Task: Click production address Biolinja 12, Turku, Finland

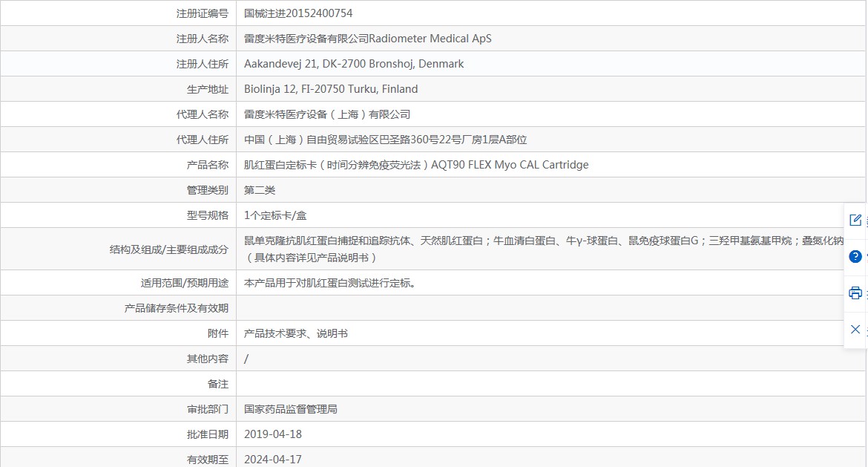Action: [331, 89]
